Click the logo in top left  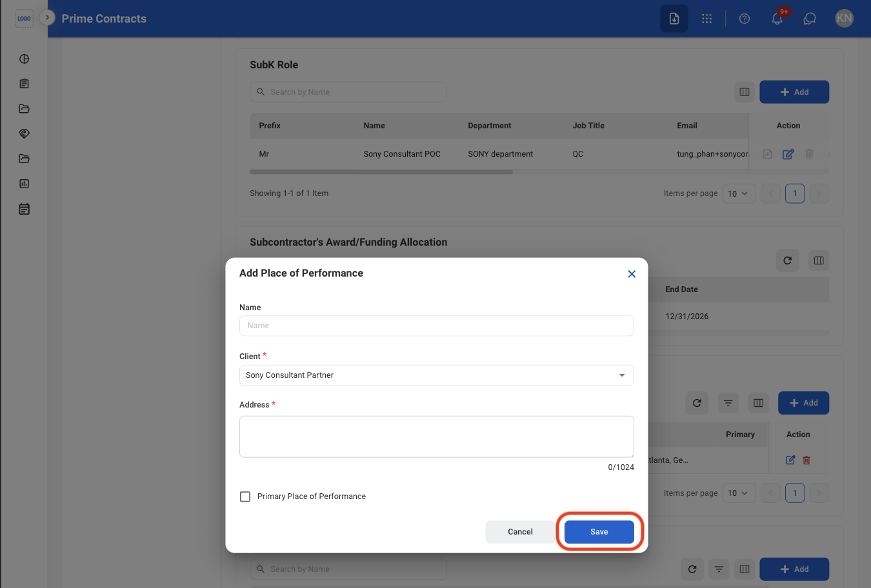24,18
